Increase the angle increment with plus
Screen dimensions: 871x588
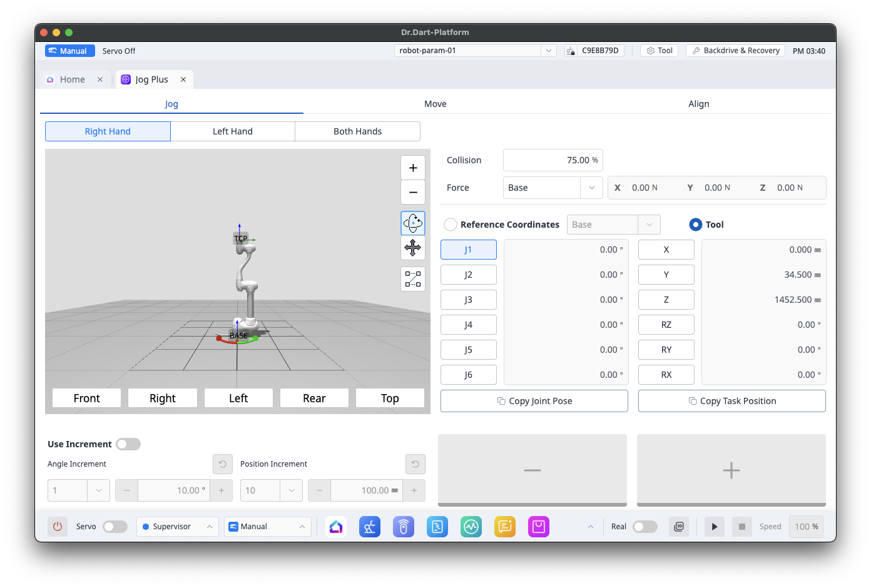click(222, 490)
